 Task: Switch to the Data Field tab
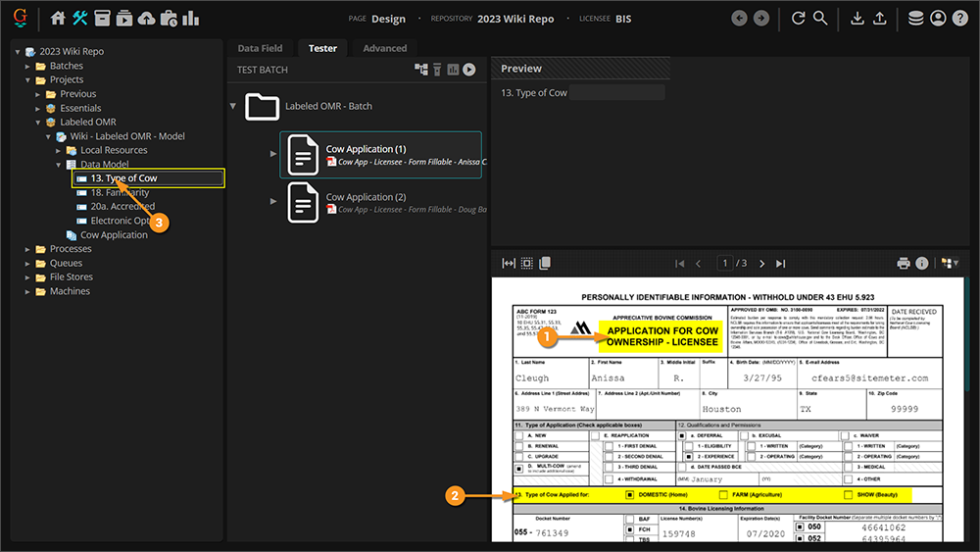click(x=260, y=48)
